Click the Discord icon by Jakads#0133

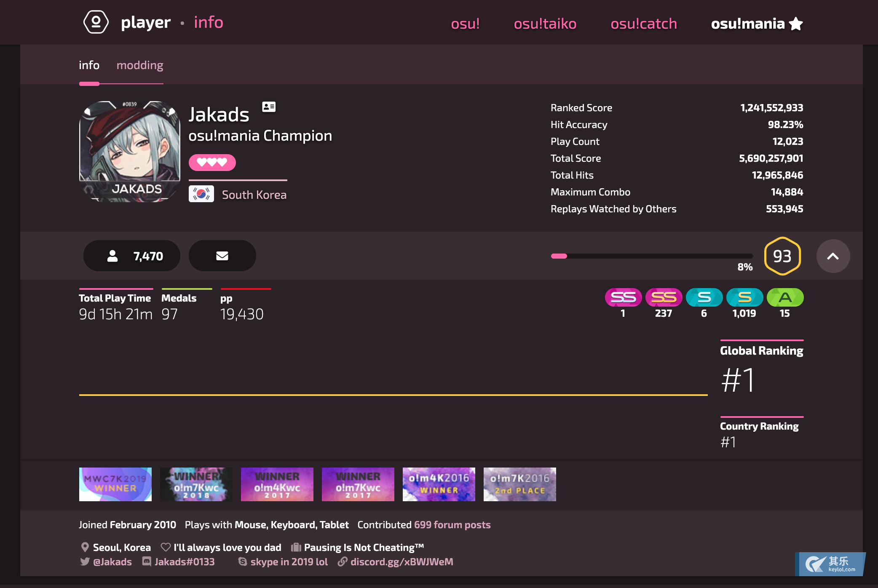point(147,561)
